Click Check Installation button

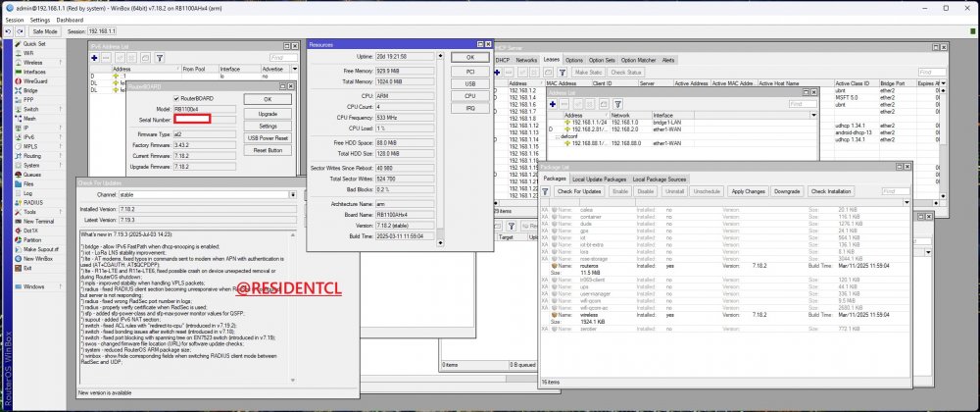831,191
